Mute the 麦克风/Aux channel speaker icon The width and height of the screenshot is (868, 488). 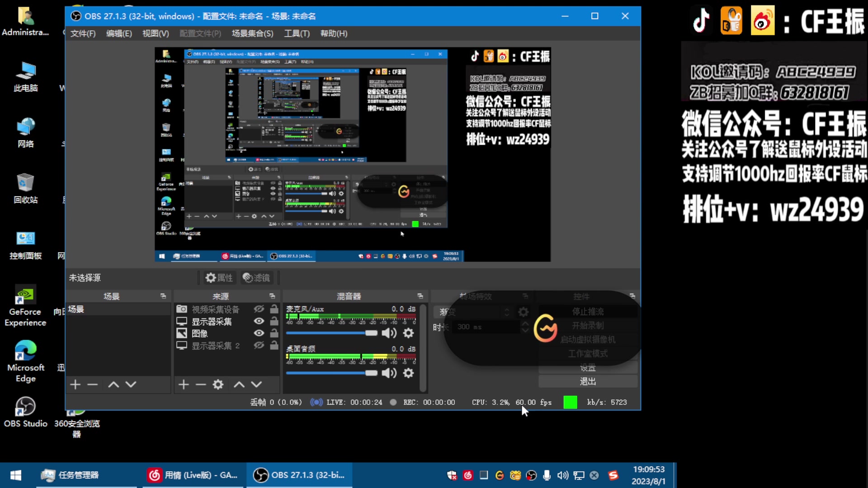(x=389, y=333)
